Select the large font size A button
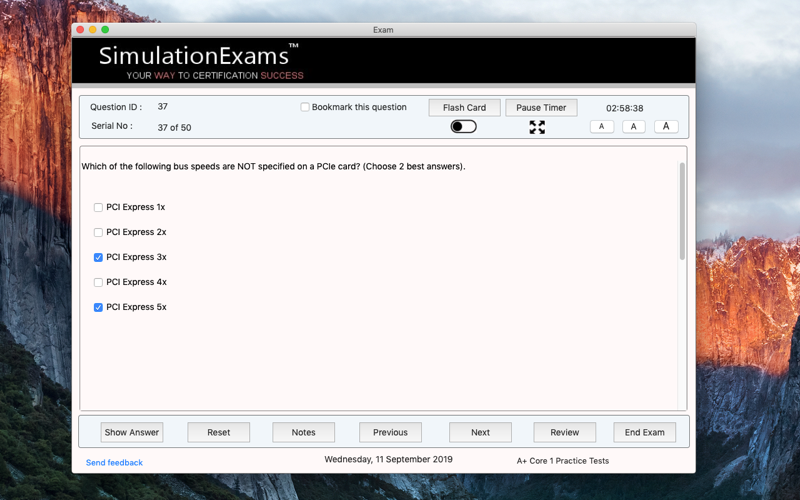 (x=666, y=127)
